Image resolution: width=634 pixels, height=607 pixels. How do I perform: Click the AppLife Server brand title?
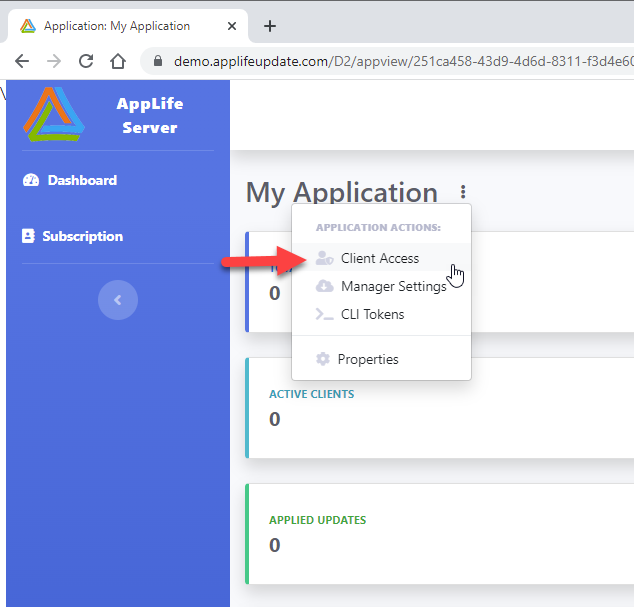click(150, 116)
